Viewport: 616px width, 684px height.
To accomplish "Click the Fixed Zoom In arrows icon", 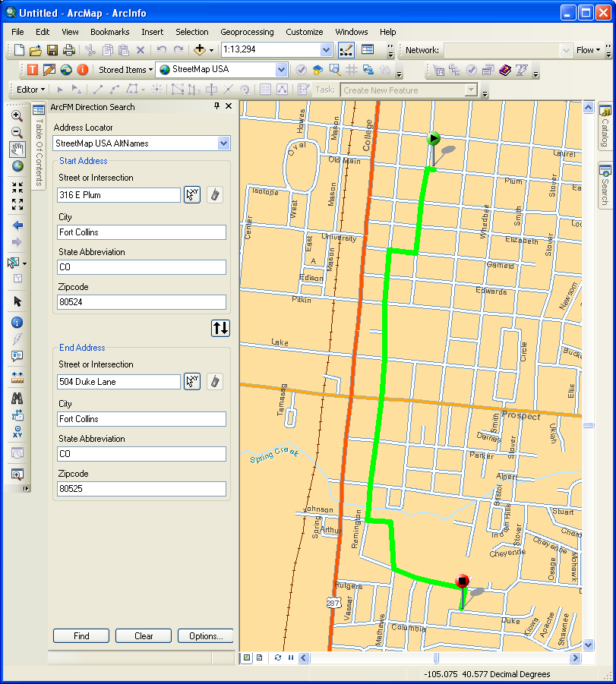I will pos(17,188).
